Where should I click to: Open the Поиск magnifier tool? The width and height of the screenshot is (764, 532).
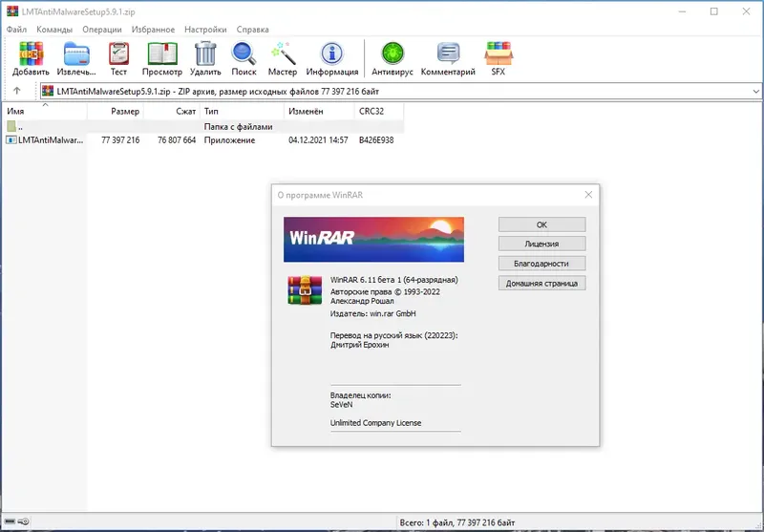[244, 53]
